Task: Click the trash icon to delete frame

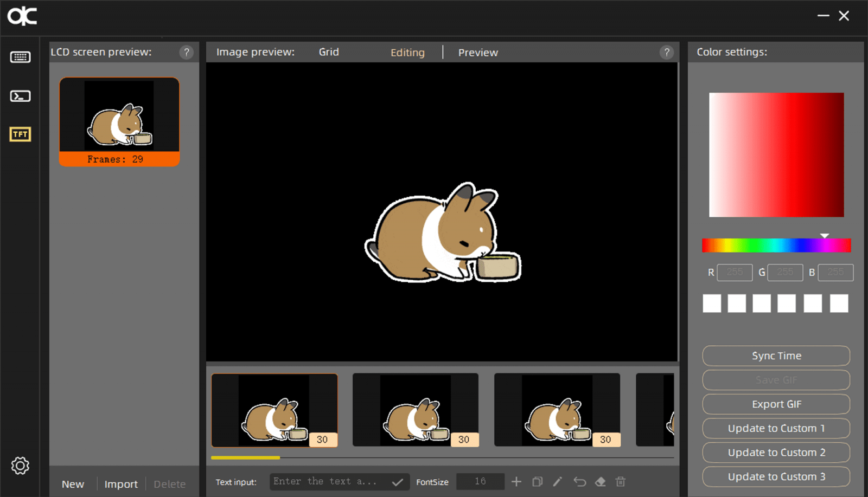Action: tap(621, 481)
